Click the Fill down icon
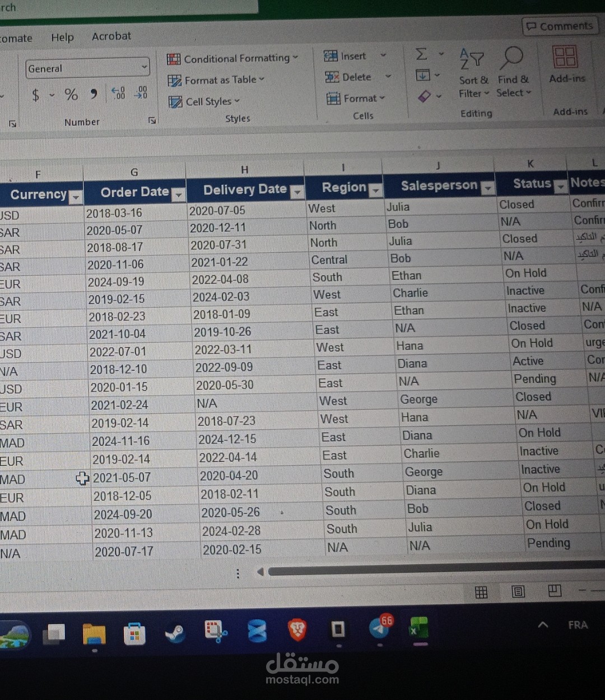This screenshot has width=605, height=700. pyautogui.click(x=423, y=75)
